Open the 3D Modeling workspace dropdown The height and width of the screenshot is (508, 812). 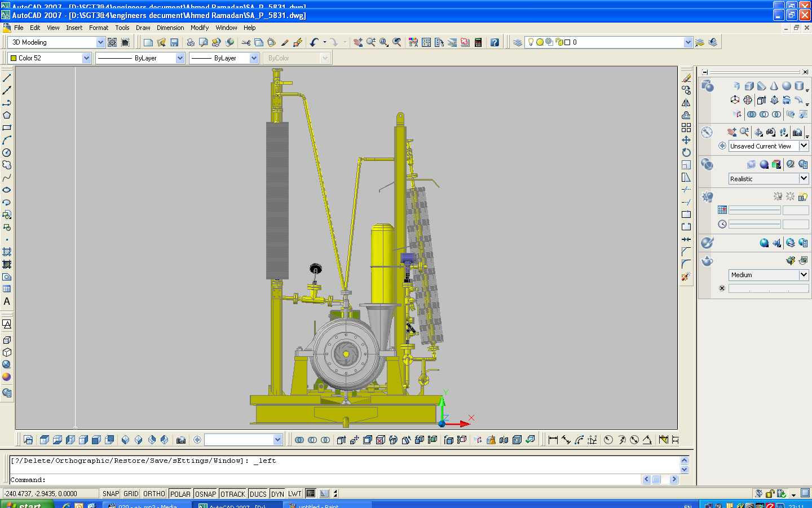pyautogui.click(x=100, y=42)
